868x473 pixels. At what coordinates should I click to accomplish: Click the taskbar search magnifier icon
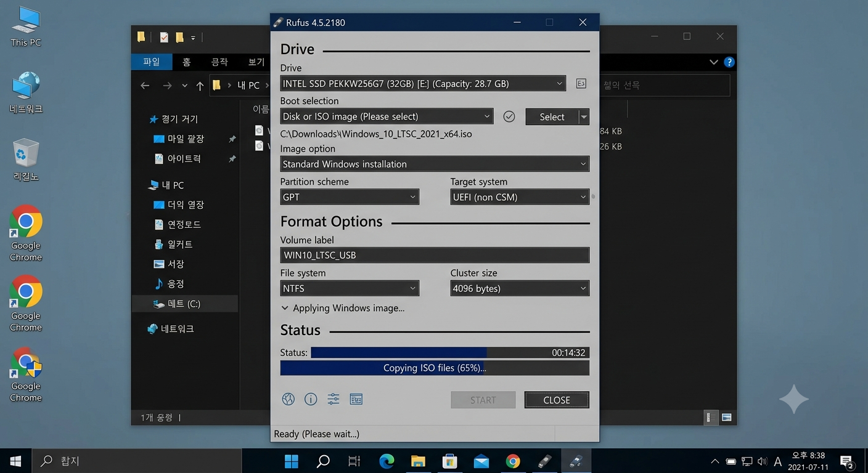[x=322, y=461]
